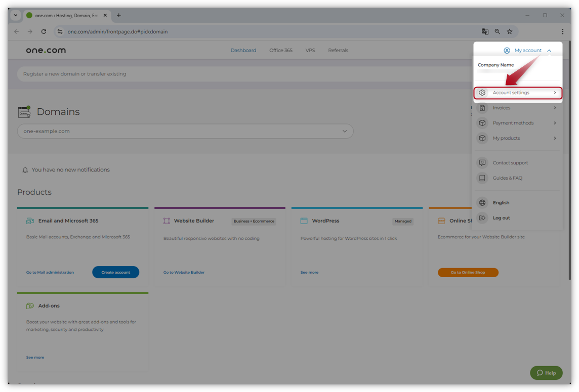
Task: Open Go to Website Builder link
Action: (x=183, y=272)
